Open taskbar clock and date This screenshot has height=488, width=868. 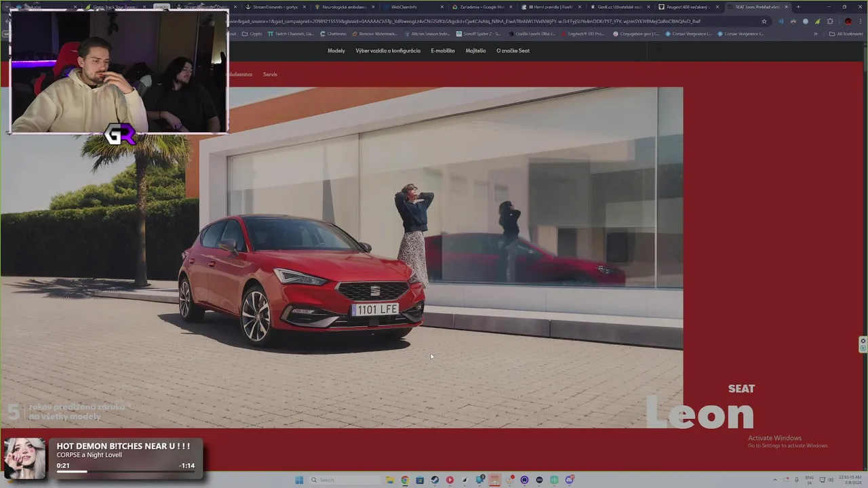click(x=850, y=480)
